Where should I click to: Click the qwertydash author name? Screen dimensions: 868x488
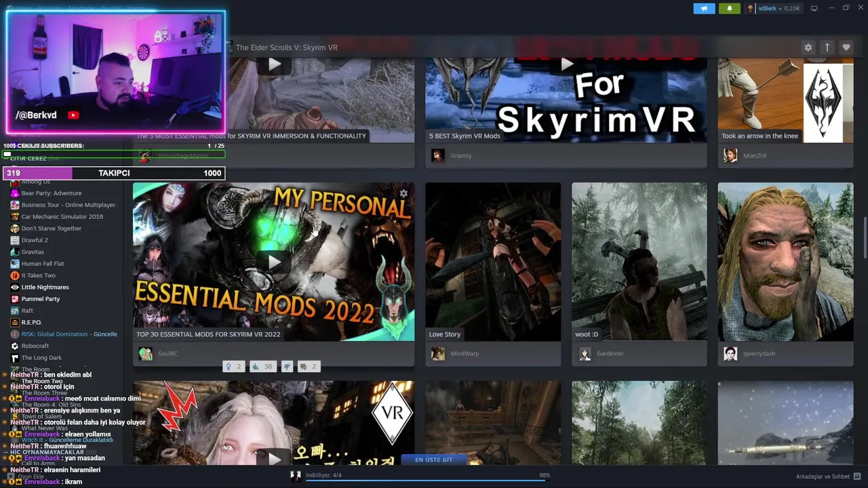(x=759, y=353)
